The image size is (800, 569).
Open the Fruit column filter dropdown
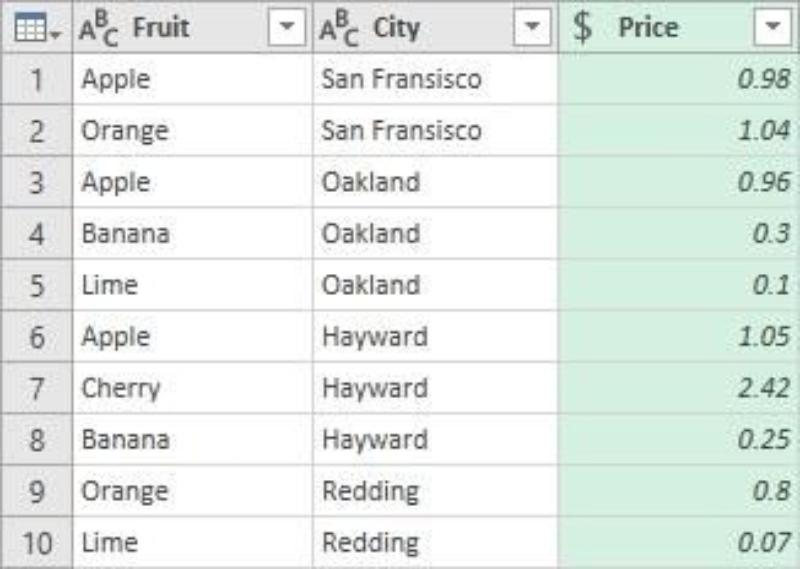tap(288, 28)
